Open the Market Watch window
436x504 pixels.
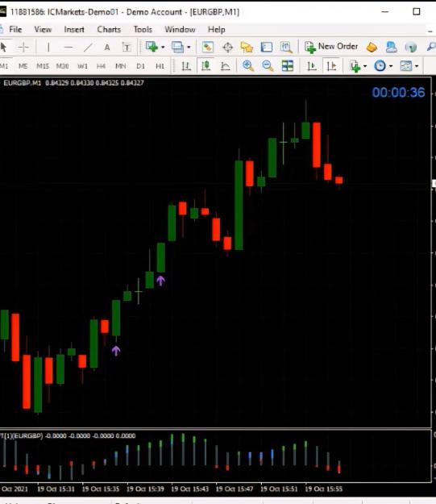(207, 48)
